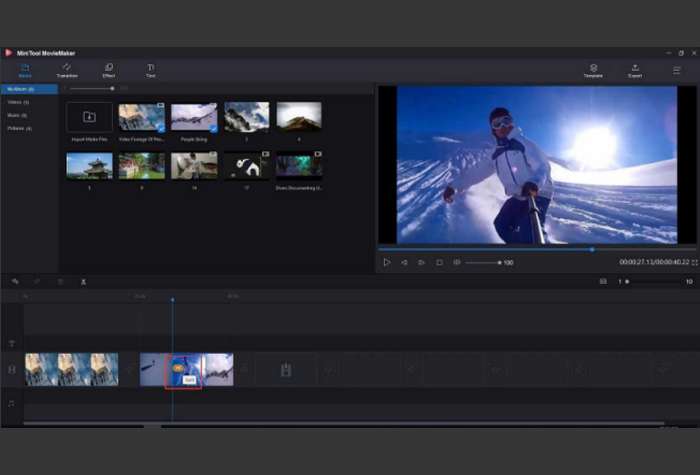Adjust the timeline zoom slider
The height and width of the screenshot is (475, 700).
[x=653, y=281]
